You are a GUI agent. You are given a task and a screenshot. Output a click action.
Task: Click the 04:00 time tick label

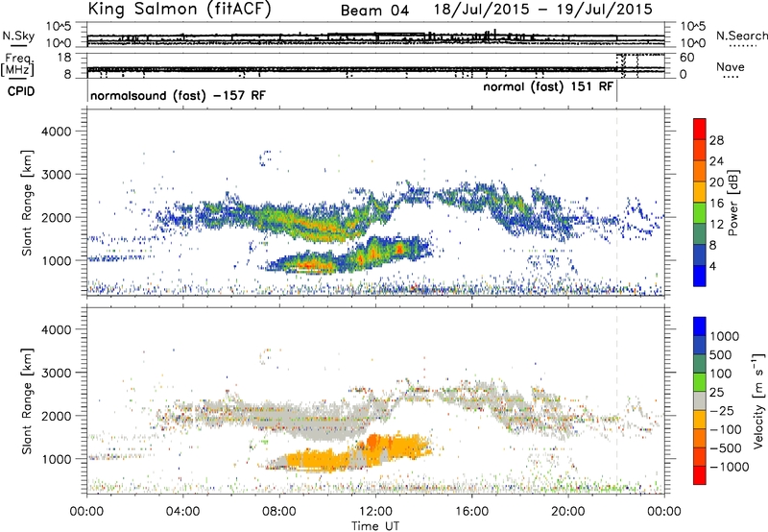click(183, 512)
